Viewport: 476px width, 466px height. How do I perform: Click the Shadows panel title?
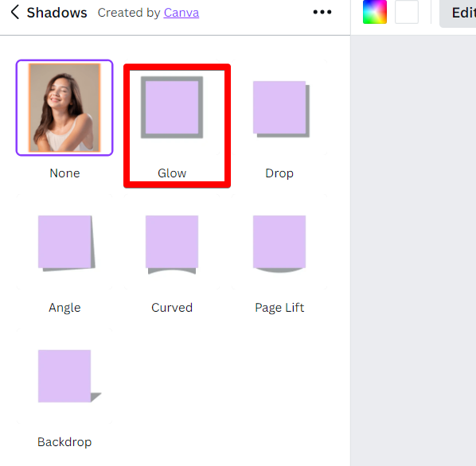click(x=57, y=13)
